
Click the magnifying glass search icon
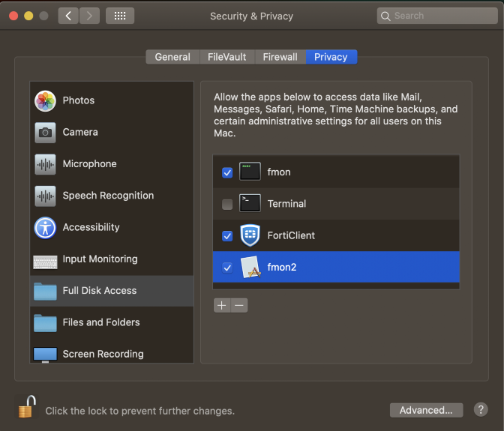(385, 16)
